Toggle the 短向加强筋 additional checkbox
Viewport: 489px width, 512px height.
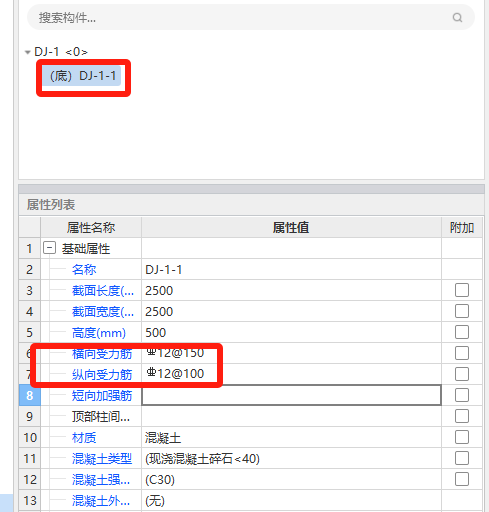(x=462, y=395)
